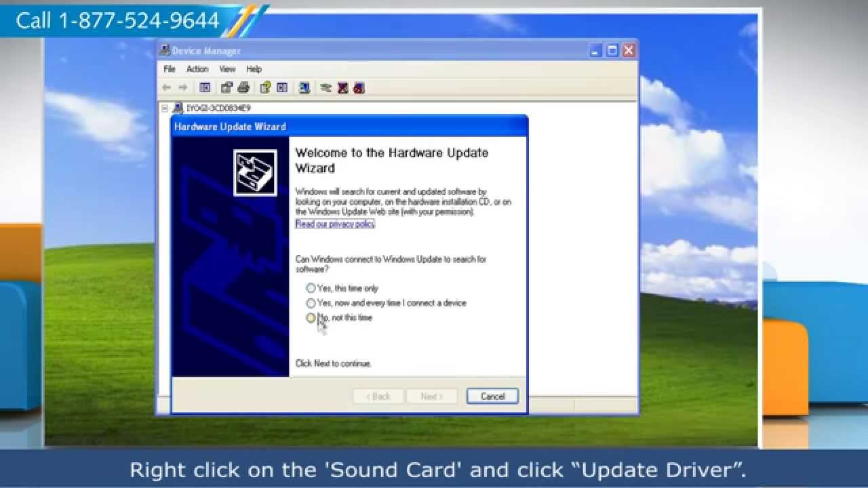
Task: Click the Print toolbar icon
Action: point(243,87)
